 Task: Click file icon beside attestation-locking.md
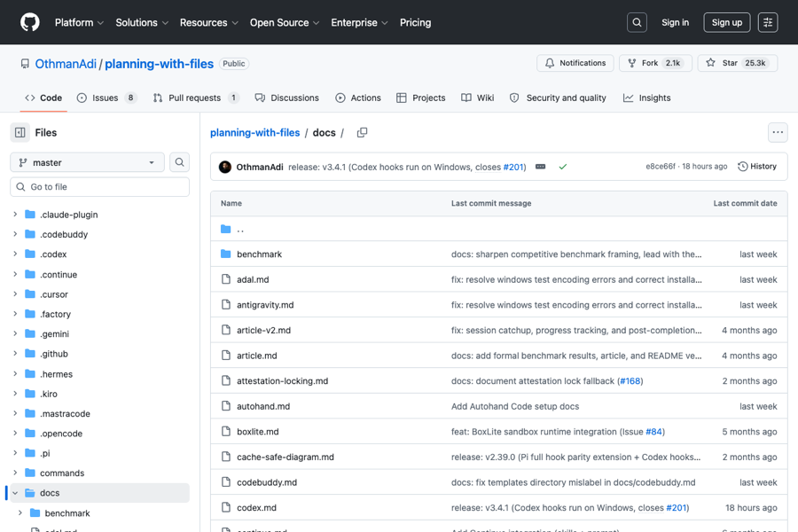pyautogui.click(x=226, y=380)
